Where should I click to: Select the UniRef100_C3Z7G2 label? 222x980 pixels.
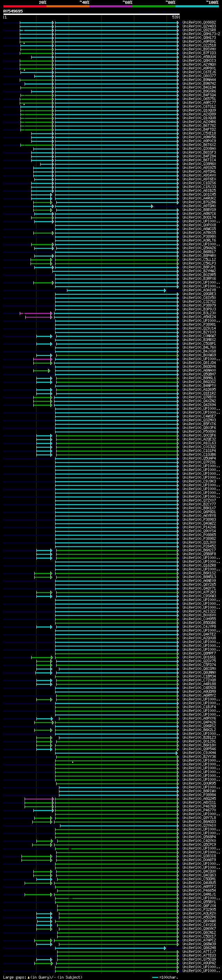coord(199,302)
